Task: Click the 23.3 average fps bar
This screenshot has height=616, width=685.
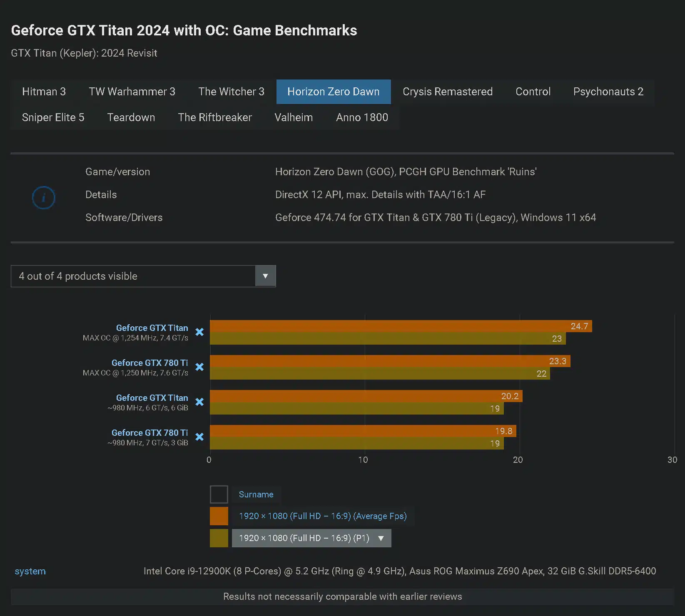Action: click(390, 361)
